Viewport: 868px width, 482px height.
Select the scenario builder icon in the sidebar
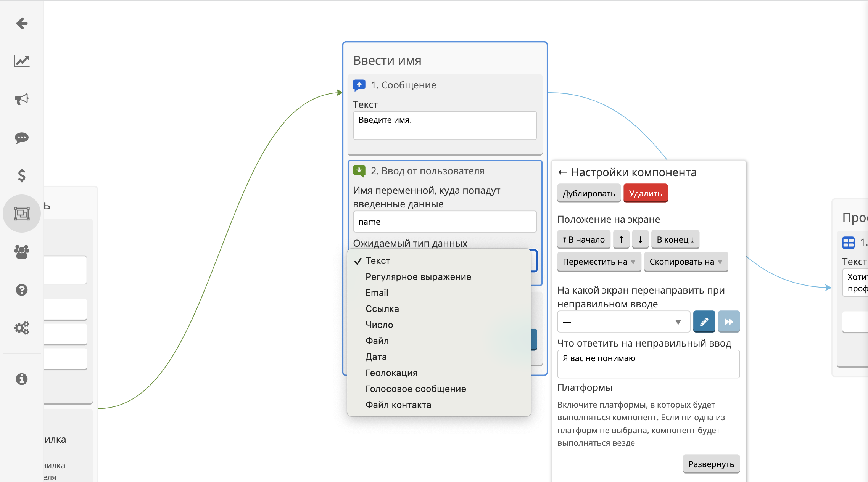(22, 214)
